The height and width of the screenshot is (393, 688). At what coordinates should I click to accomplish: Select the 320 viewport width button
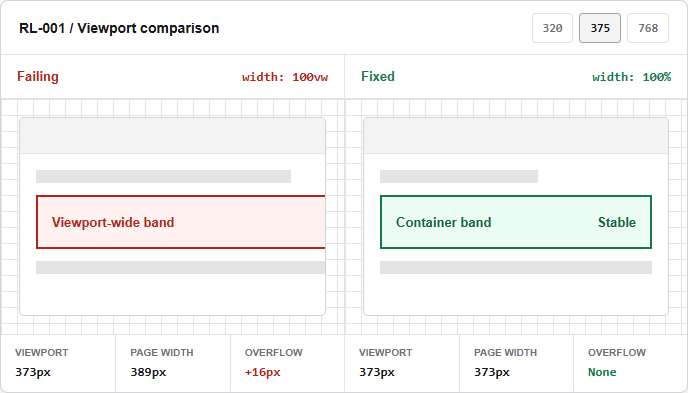[x=552, y=28]
